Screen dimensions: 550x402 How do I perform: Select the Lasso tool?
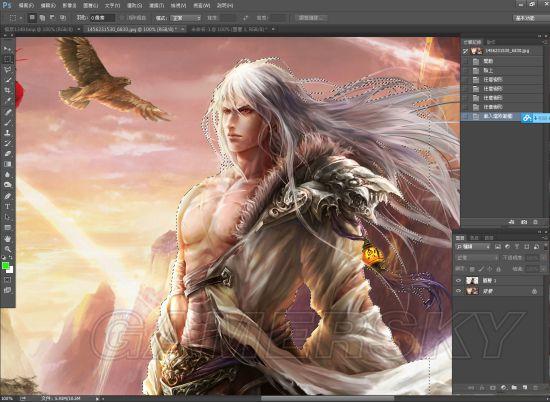pos(7,70)
